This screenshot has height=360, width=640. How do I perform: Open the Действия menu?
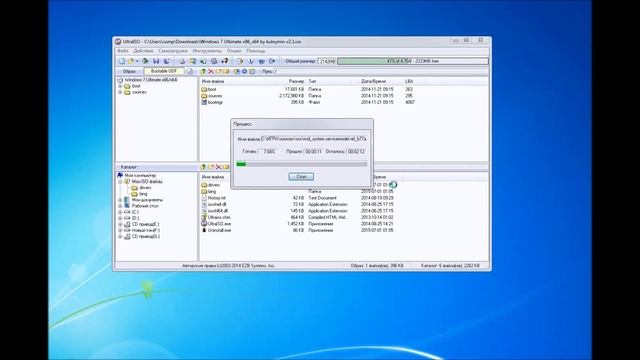144,51
